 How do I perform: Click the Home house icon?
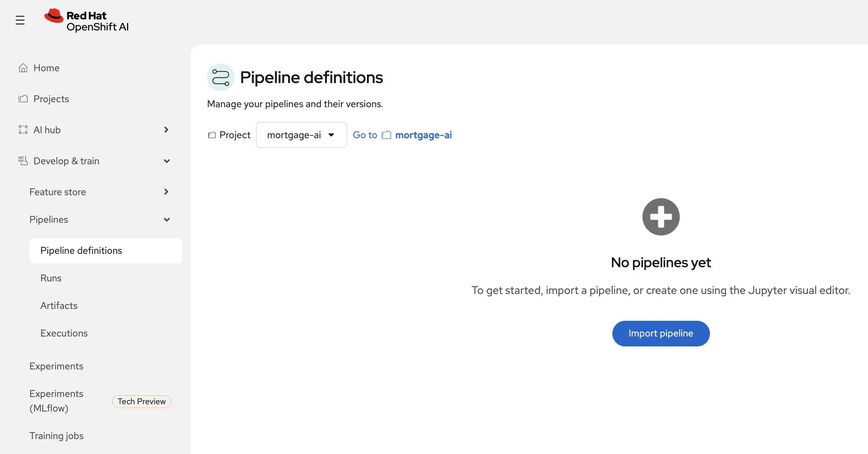[x=23, y=68]
